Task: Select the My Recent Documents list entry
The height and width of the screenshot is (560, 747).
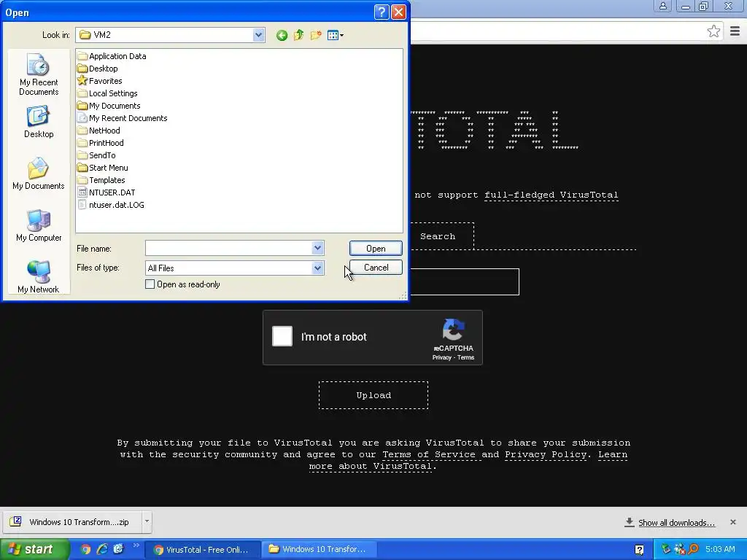Action: pyautogui.click(x=123, y=118)
